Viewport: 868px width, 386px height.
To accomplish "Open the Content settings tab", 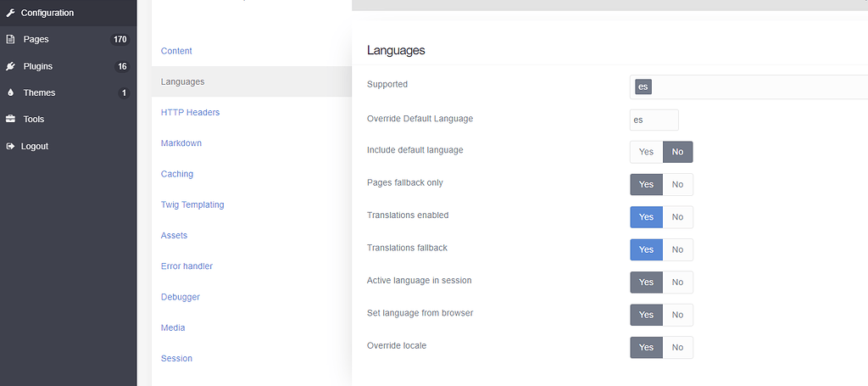I will coord(176,51).
